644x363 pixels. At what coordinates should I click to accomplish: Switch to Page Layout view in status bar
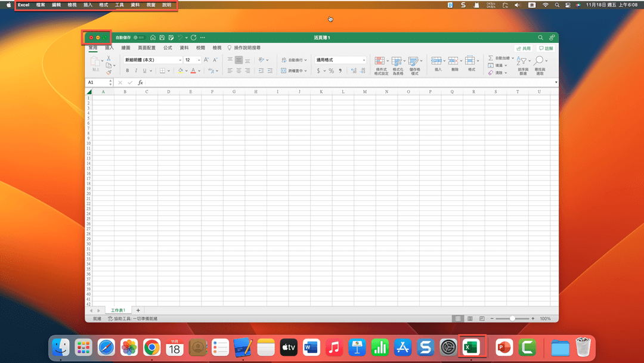[470, 319]
